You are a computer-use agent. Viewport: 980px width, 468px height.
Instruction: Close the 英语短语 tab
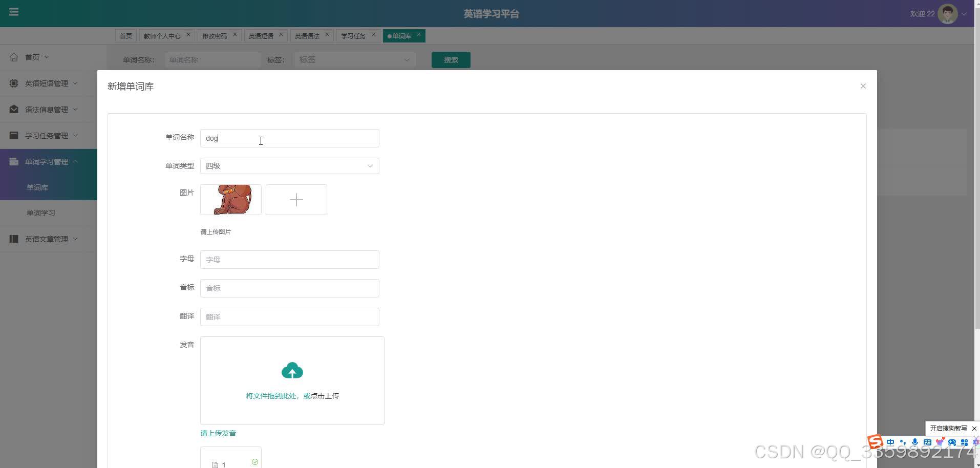tap(281, 35)
